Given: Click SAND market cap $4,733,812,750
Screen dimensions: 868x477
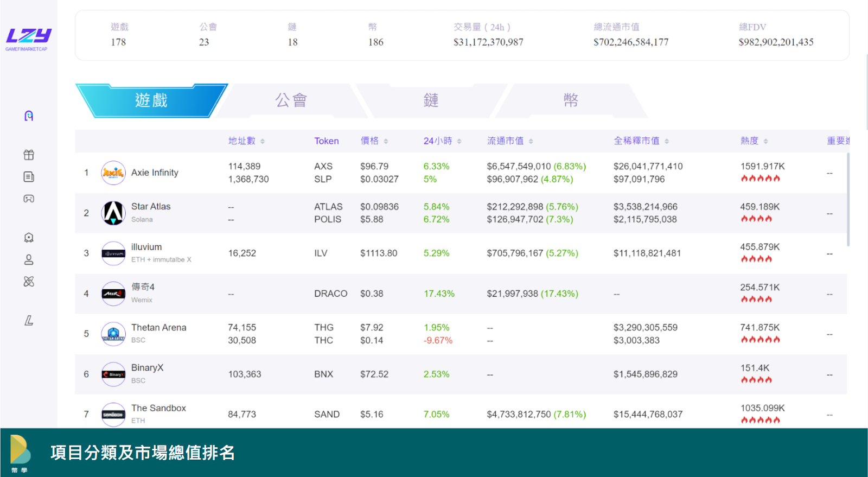Looking at the screenshot, I should tap(519, 415).
